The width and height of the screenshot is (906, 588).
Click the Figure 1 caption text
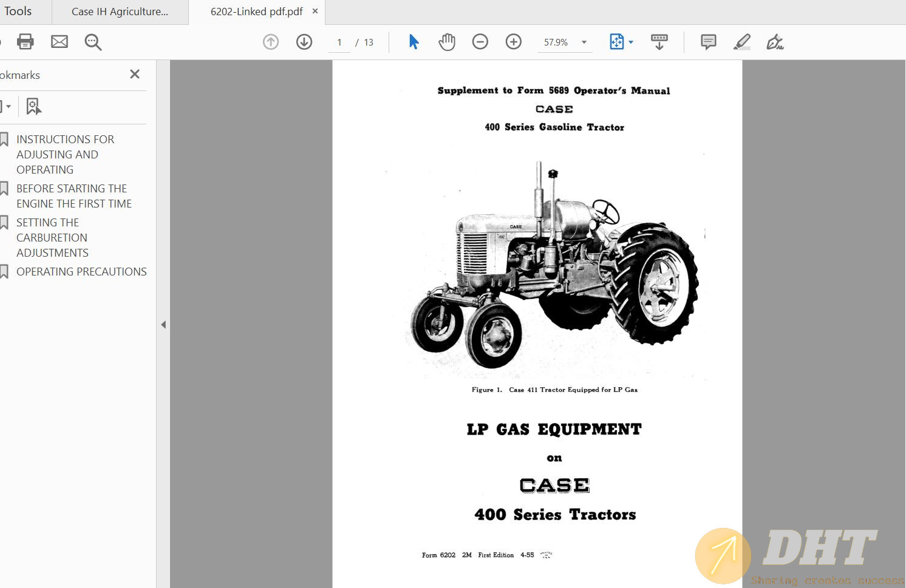click(x=554, y=390)
